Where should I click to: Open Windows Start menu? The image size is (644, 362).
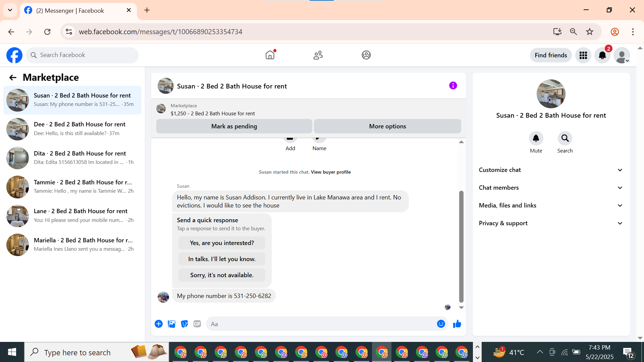[x=12, y=352]
